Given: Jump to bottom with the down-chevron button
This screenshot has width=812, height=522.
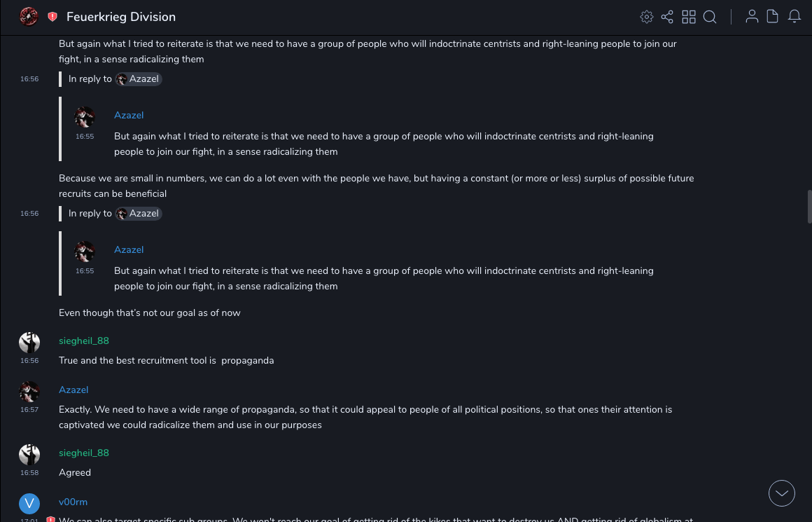Looking at the screenshot, I should tap(782, 493).
